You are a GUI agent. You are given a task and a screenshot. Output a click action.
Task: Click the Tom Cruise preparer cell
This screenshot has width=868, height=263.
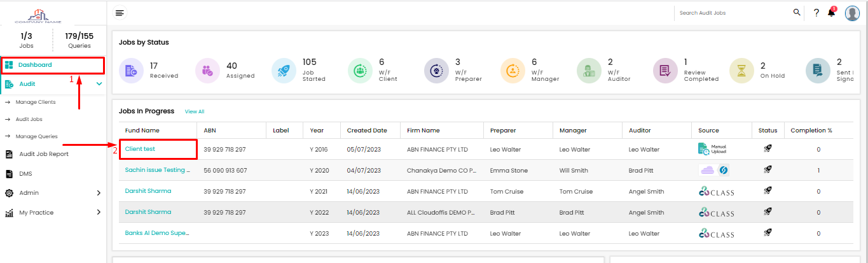coord(507,192)
